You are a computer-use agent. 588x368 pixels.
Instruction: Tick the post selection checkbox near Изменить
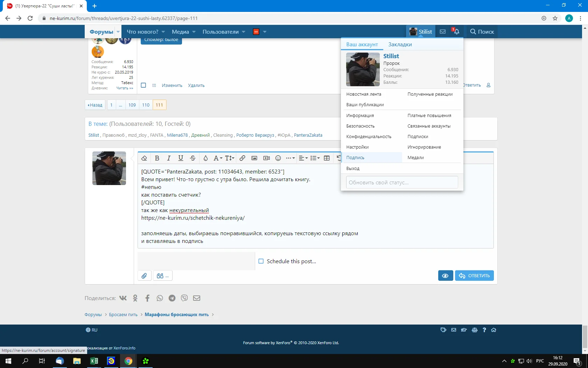pyautogui.click(x=143, y=85)
